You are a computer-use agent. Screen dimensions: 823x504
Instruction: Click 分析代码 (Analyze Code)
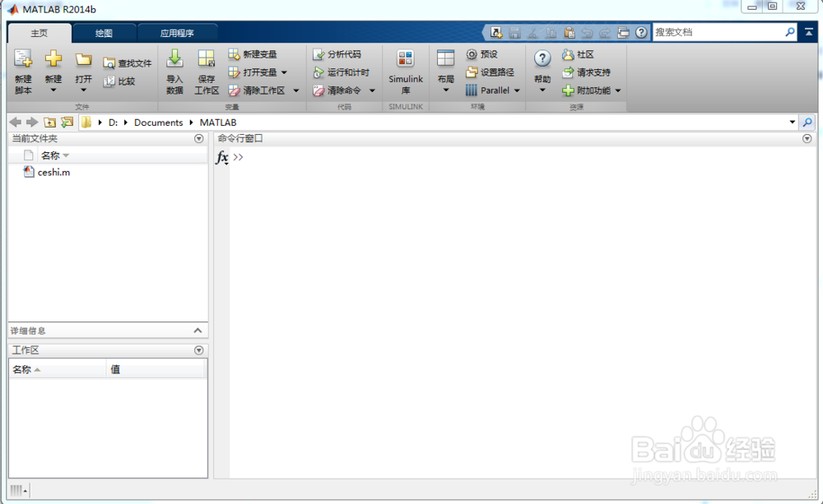click(x=337, y=54)
